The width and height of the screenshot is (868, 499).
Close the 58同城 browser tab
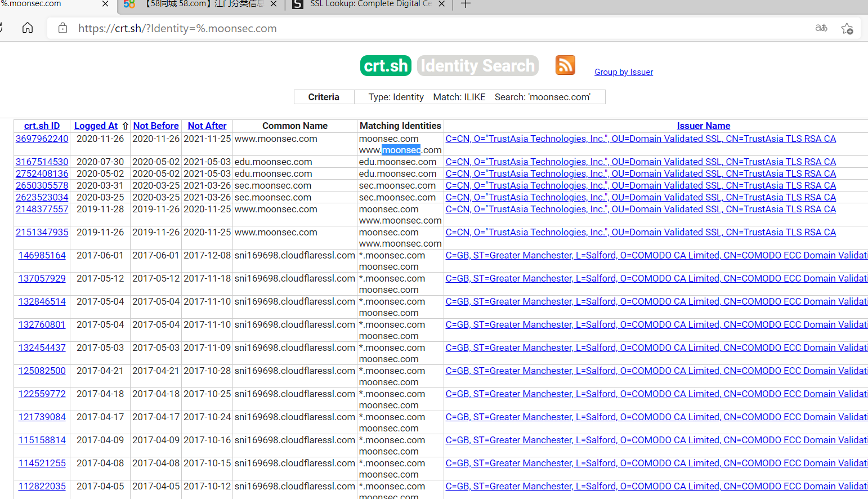274,4
